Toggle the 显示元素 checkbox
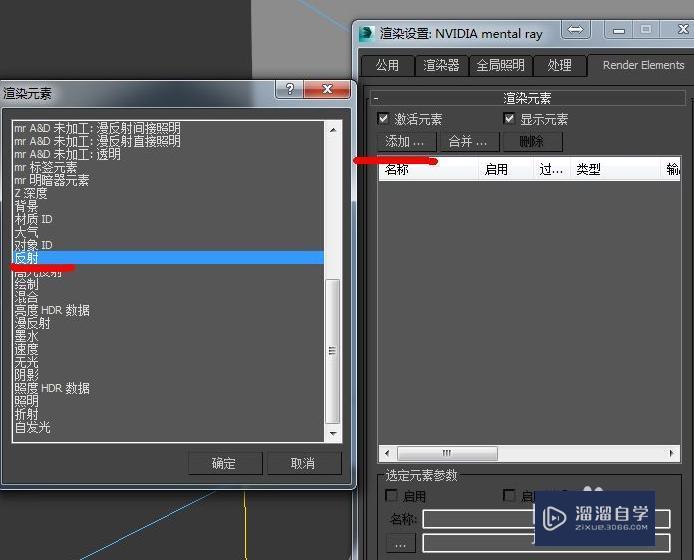This screenshot has width=694, height=560. [x=509, y=119]
